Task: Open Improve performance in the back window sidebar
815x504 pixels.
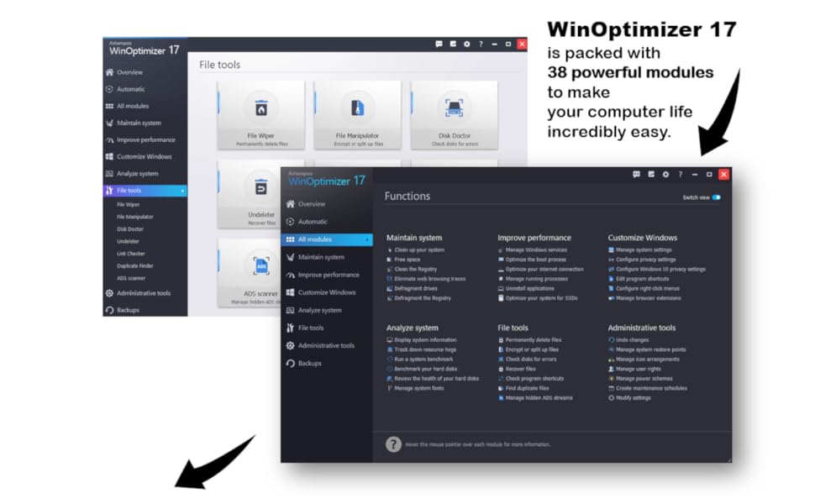Action: [145, 139]
